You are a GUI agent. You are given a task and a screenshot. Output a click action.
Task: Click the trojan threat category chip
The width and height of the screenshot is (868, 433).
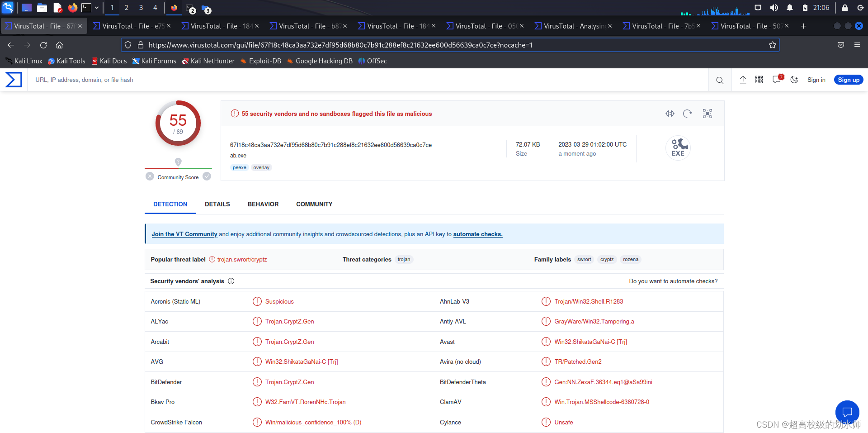404,259
